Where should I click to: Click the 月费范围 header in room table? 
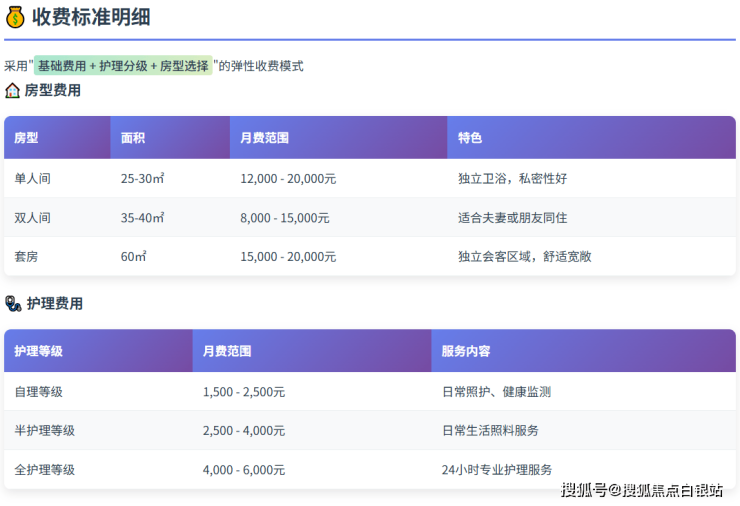tap(264, 138)
